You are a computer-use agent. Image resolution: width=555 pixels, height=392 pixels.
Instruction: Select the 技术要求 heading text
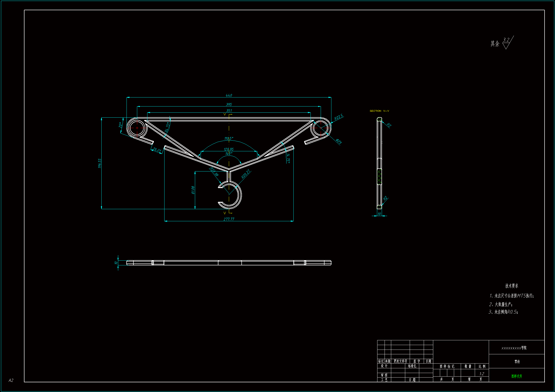(x=512, y=286)
